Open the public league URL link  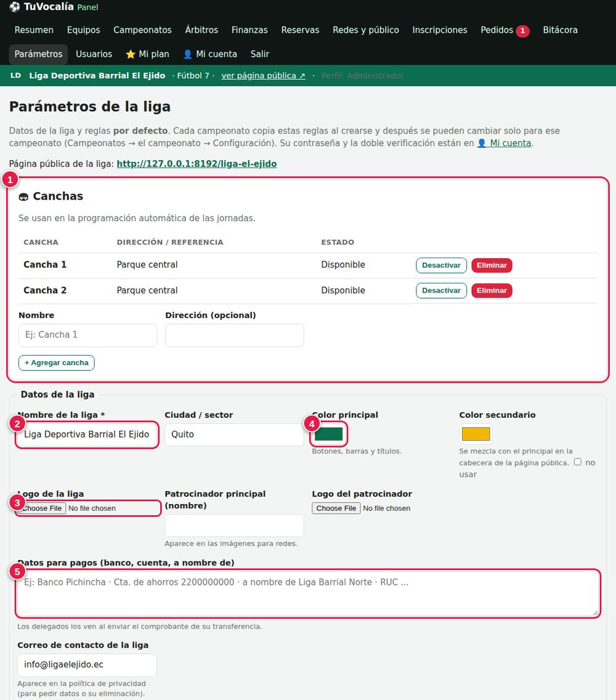click(x=197, y=164)
